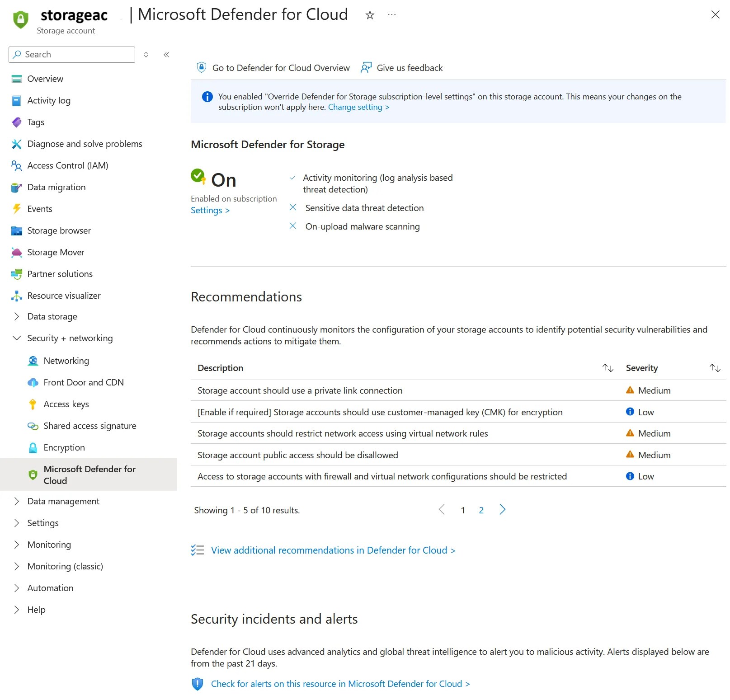
Task: Select Microsoft Defender for Cloud menu item
Action: [x=89, y=475]
